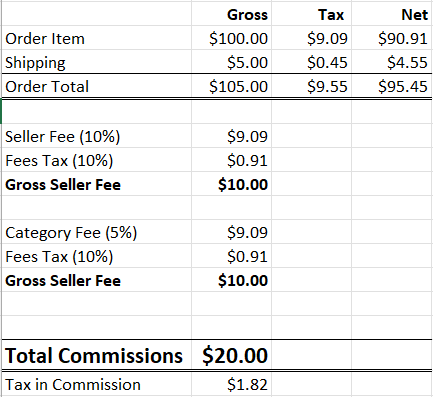Select the Order Item label cell
433x397 pixels.
pos(97,38)
